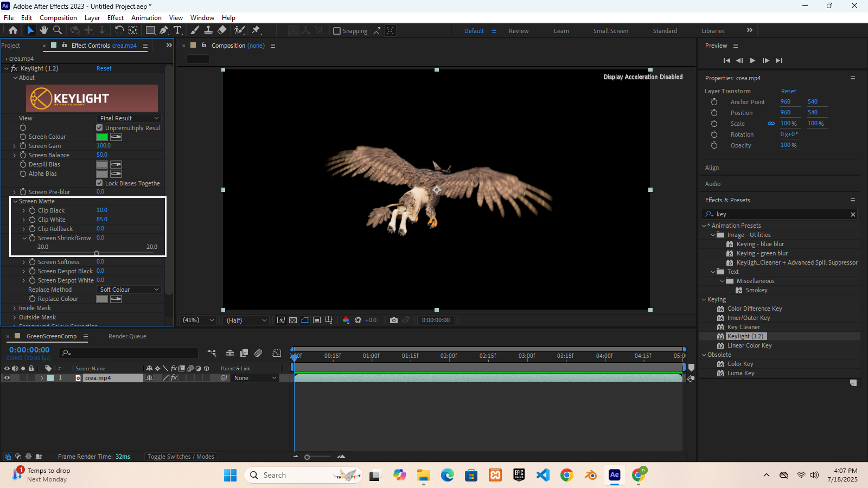Select the Brush tool

pos(195,30)
